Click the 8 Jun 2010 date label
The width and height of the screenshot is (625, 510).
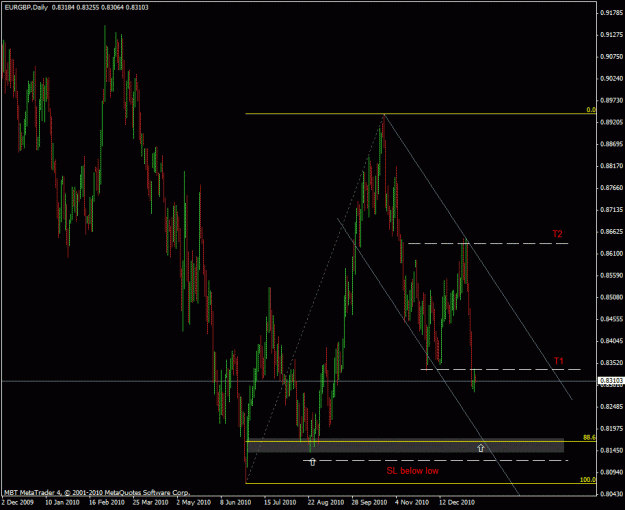pyautogui.click(x=236, y=502)
